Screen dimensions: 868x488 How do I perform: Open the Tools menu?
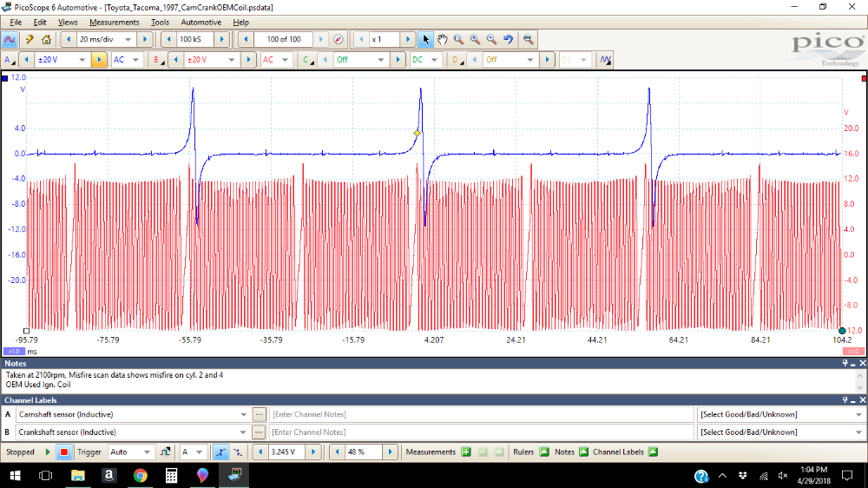[x=160, y=23]
